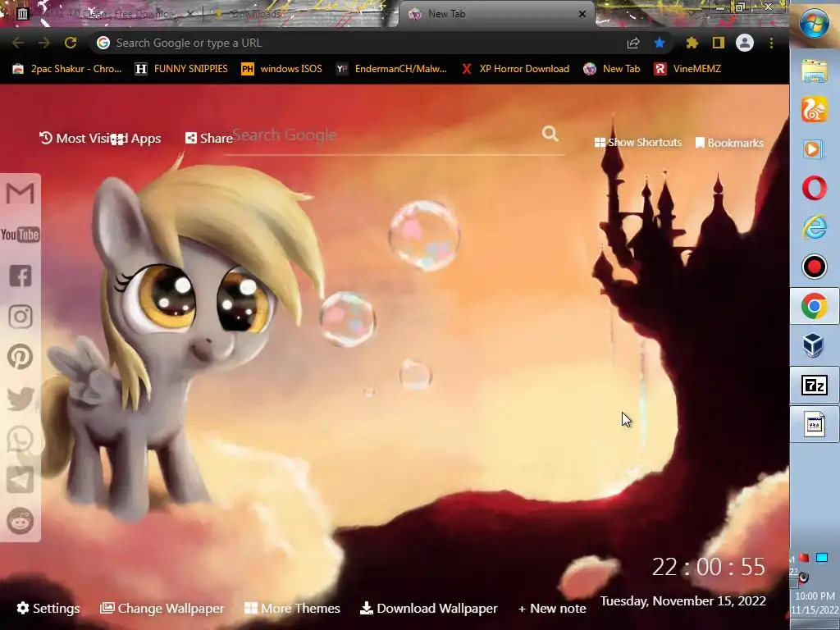Click the date Tuesday, November 15, 2022
The width and height of the screenshot is (840, 630).
683,601
